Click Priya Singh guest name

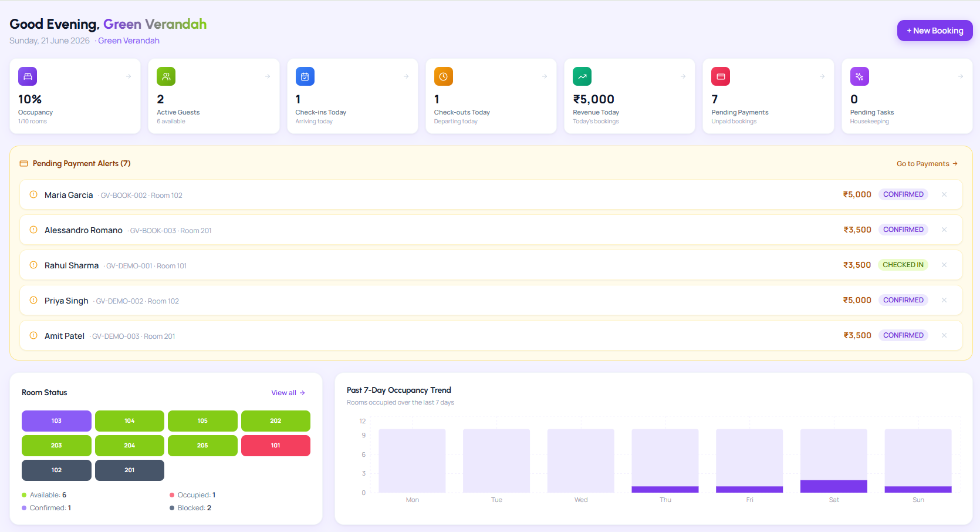point(66,301)
